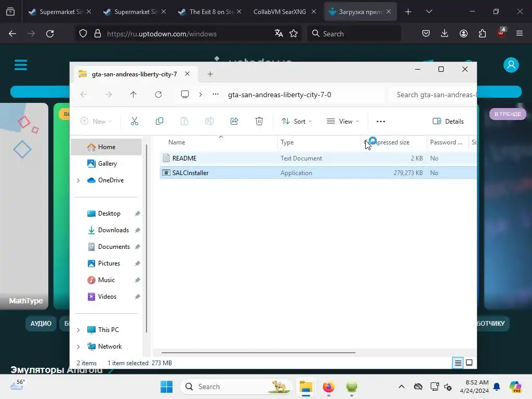Select the README text document

click(318, 158)
